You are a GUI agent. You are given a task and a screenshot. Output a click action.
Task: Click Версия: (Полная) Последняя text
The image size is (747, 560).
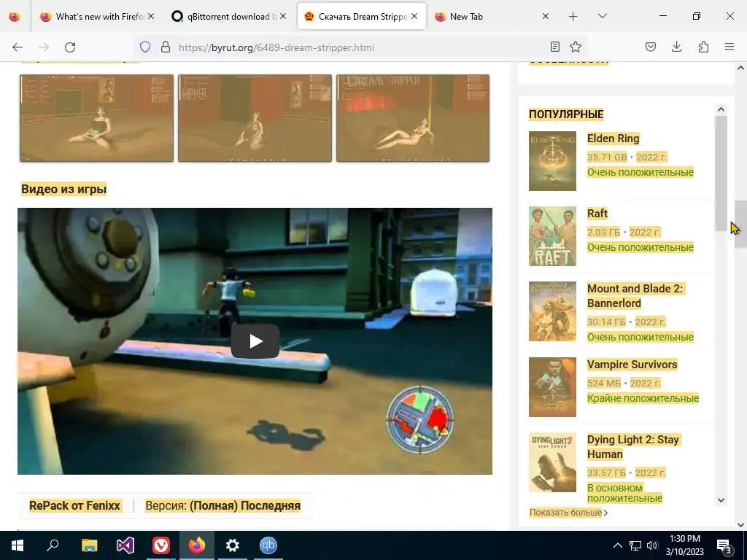pos(223,505)
